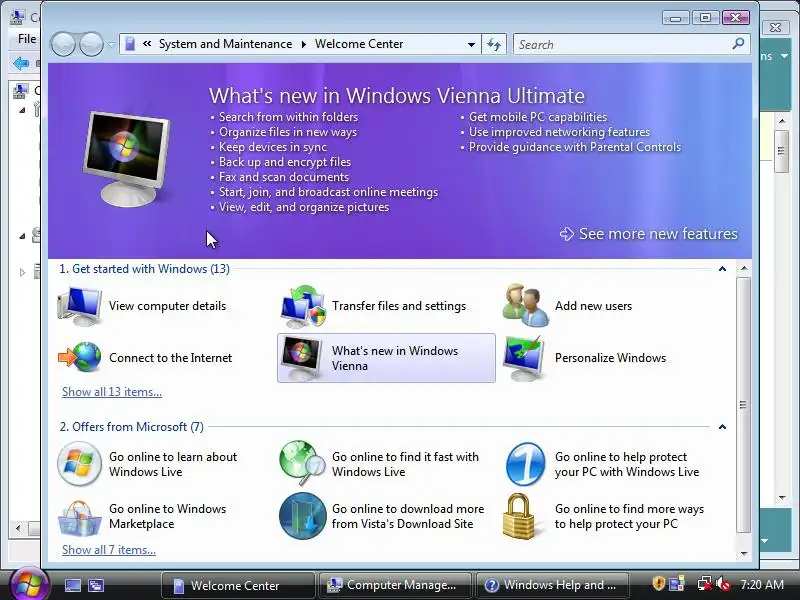Click the taskbar clock showing 7:20 AM
Viewport: 800px width, 600px height.
(762, 585)
